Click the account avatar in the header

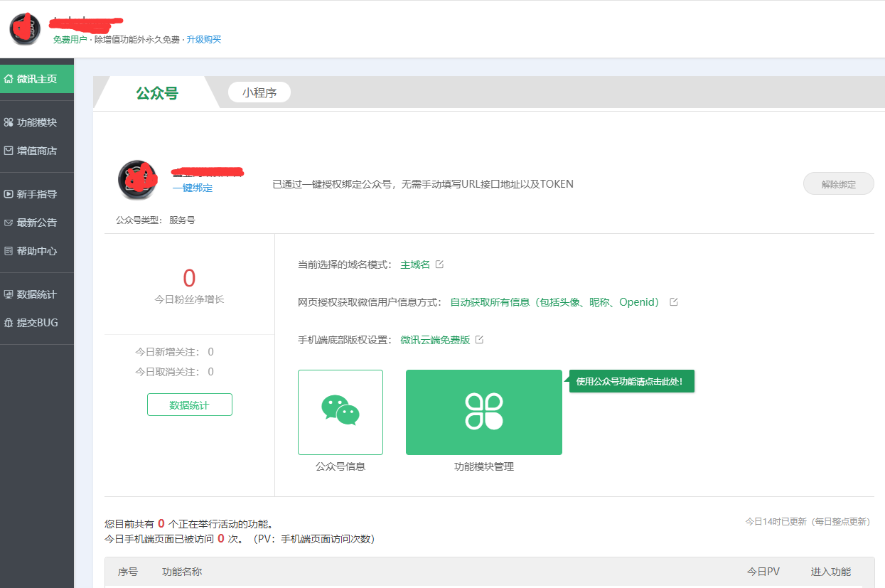(25, 29)
